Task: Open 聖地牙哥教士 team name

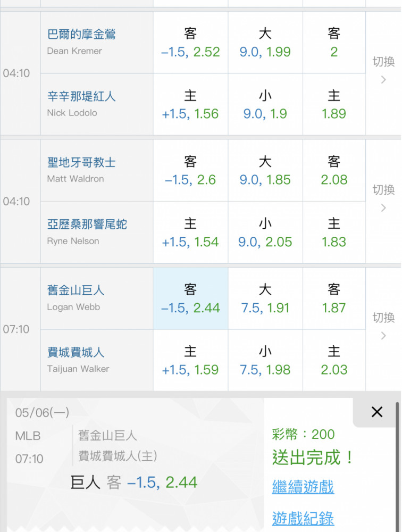Action: (x=81, y=163)
